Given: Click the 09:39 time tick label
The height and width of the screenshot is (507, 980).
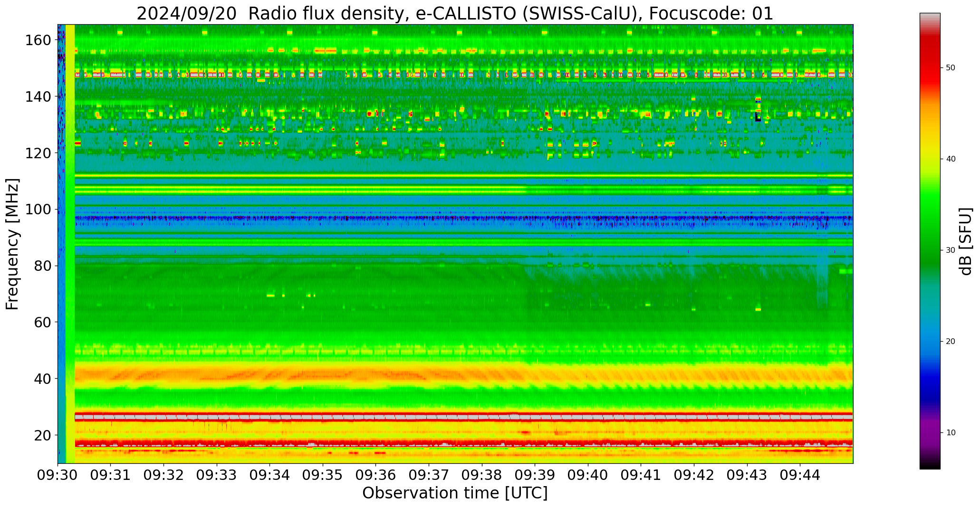Looking at the screenshot, I should point(535,475).
